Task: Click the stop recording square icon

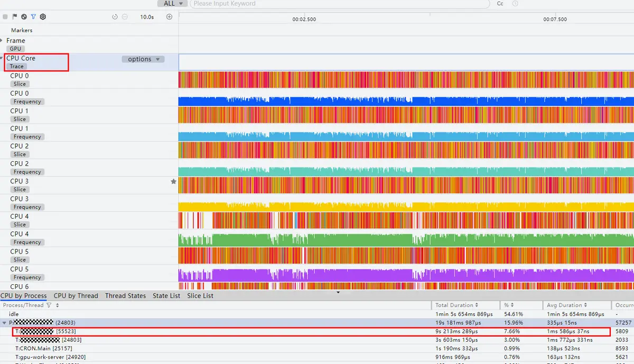Action: click(x=5, y=17)
